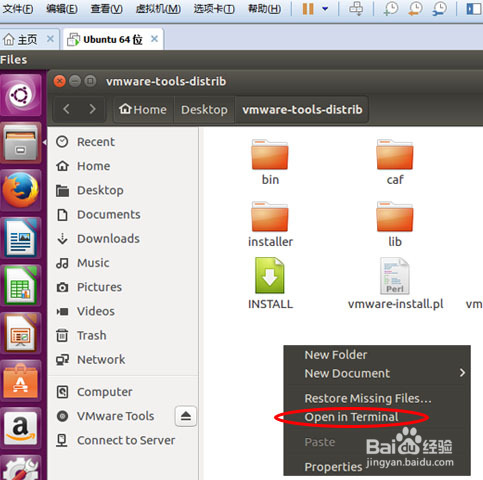Open the 帮助(H) menu
Viewport: 483px width, 480px height.
click(264, 9)
